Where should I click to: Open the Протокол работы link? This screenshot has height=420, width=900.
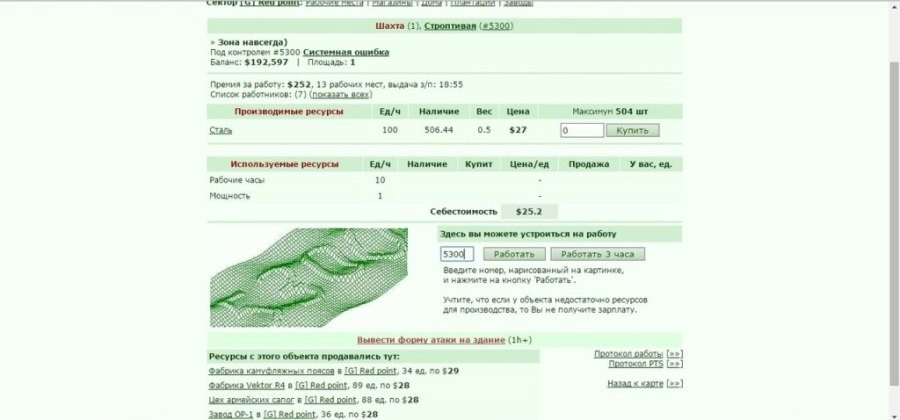pos(629,354)
